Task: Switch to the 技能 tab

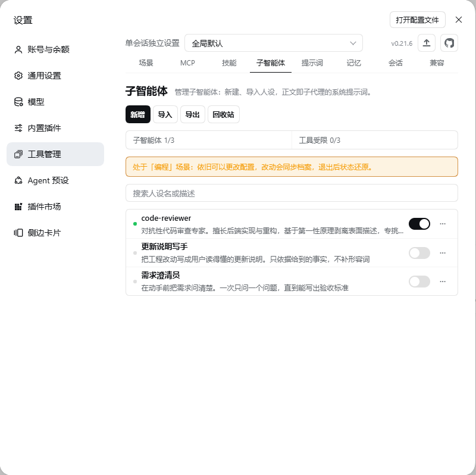Action: pyautogui.click(x=229, y=63)
